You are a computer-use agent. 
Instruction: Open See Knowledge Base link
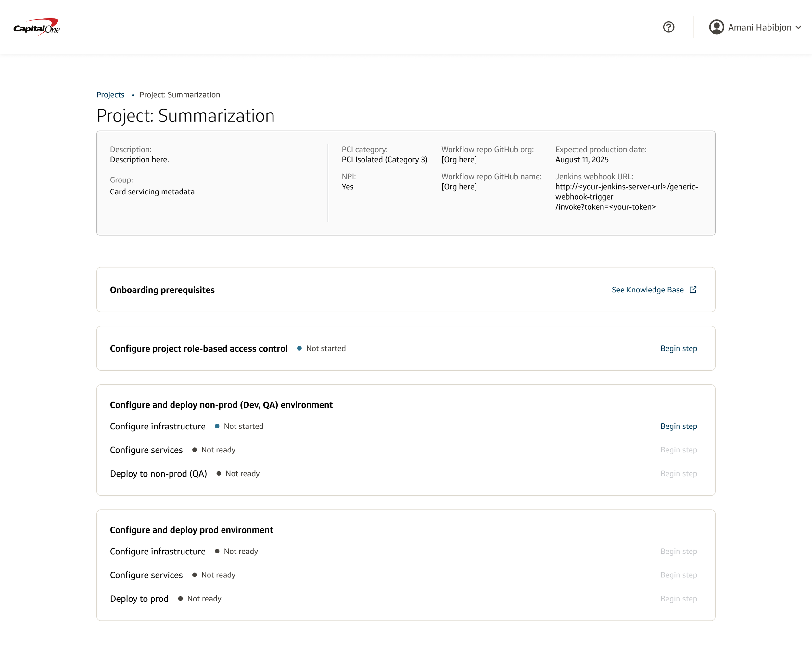point(647,290)
